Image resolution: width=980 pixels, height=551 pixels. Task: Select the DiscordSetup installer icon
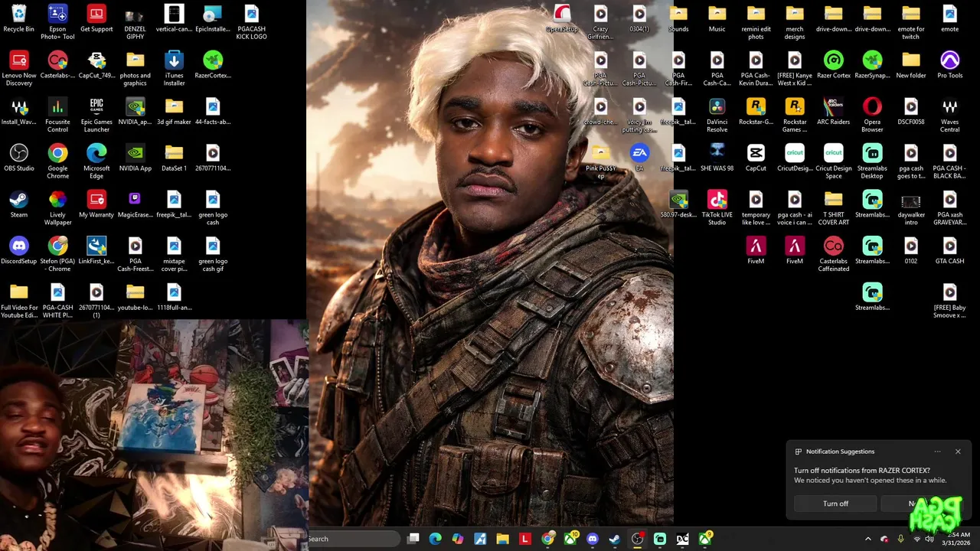[18, 251]
